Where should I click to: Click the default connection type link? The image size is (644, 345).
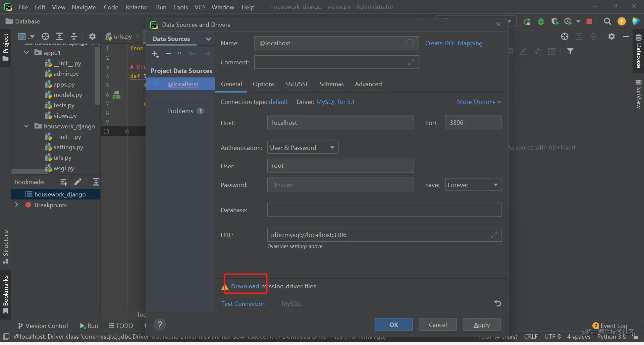278,102
